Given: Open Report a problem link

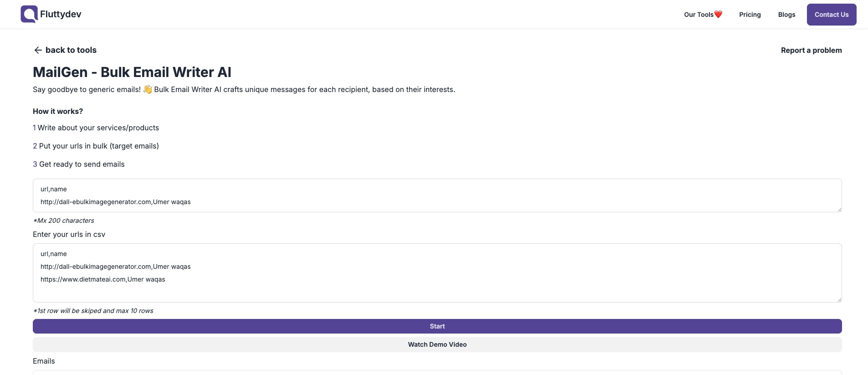Looking at the screenshot, I should (811, 50).
